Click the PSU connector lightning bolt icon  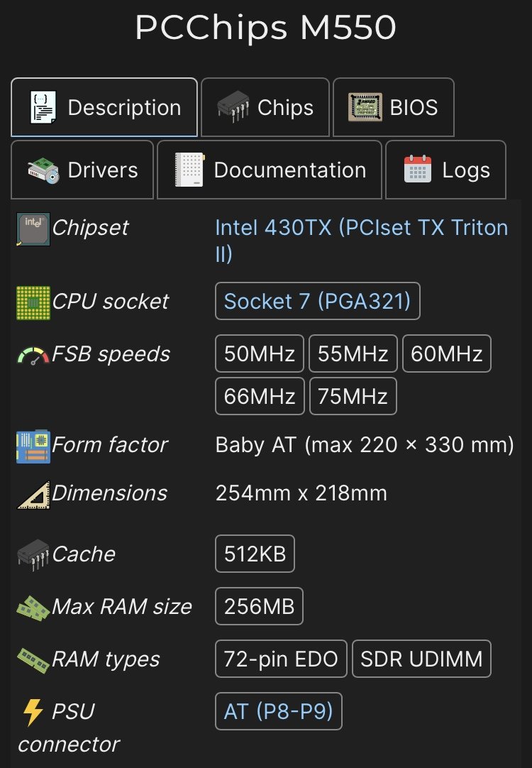[x=33, y=712]
